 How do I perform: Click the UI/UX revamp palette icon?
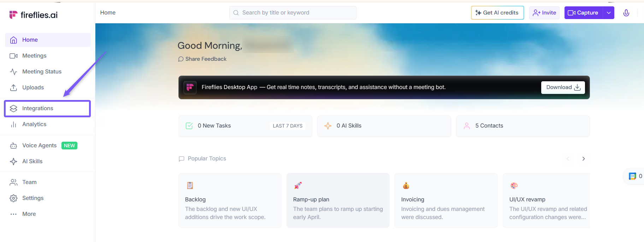tap(514, 185)
